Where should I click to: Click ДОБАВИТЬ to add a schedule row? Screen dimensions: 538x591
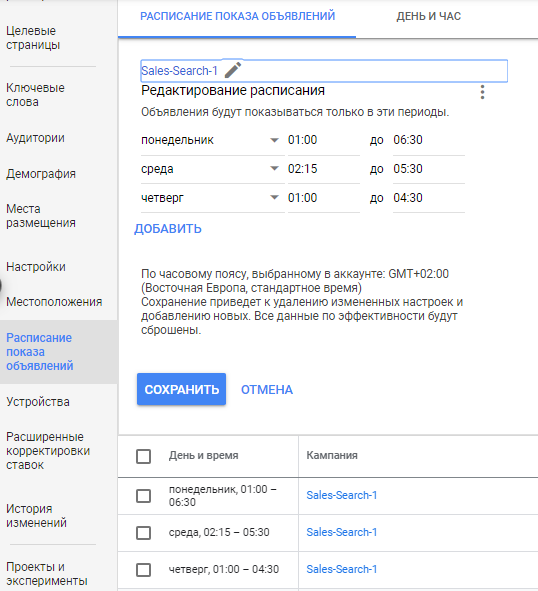click(x=168, y=229)
